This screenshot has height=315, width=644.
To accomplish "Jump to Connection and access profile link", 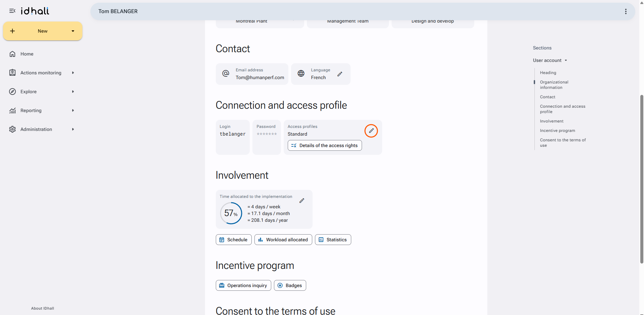I will (x=563, y=109).
